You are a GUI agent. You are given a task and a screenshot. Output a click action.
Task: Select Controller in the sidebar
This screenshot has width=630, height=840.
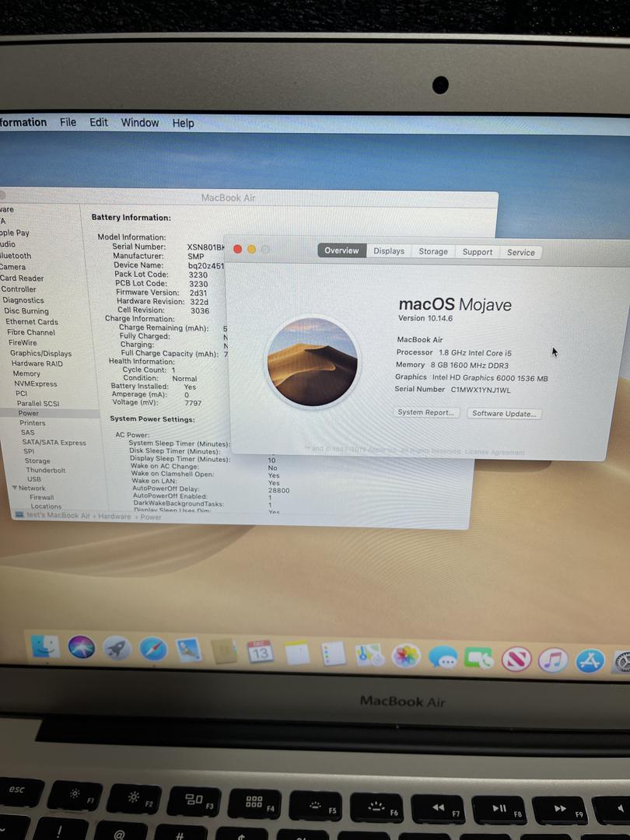point(19,289)
